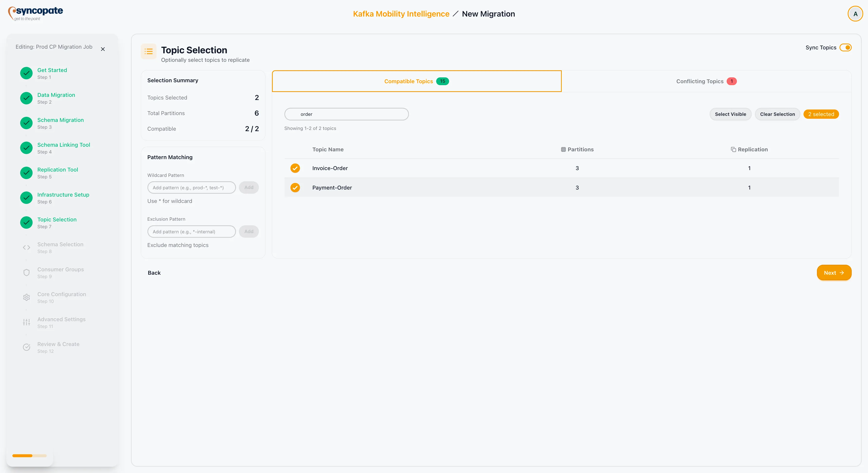Click the progress bar at the sidebar bottom
The height and width of the screenshot is (473, 868).
(29, 455)
